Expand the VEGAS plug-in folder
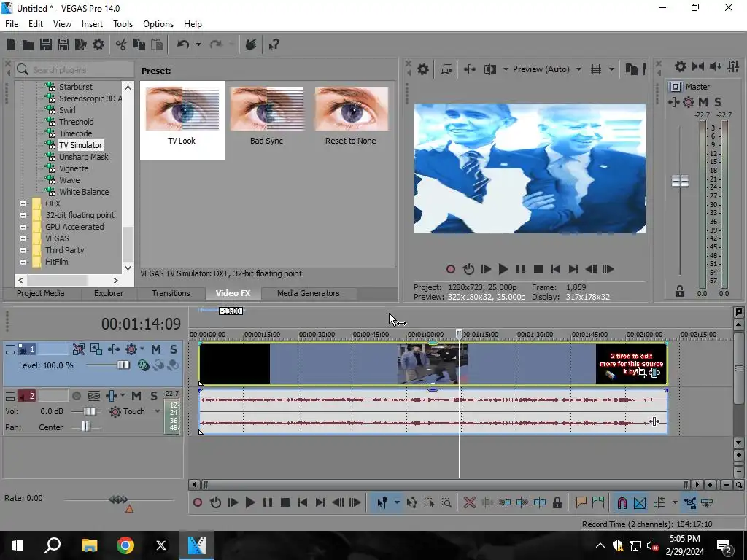The height and width of the screenshot is (560, 747). (x=23, y=238)
